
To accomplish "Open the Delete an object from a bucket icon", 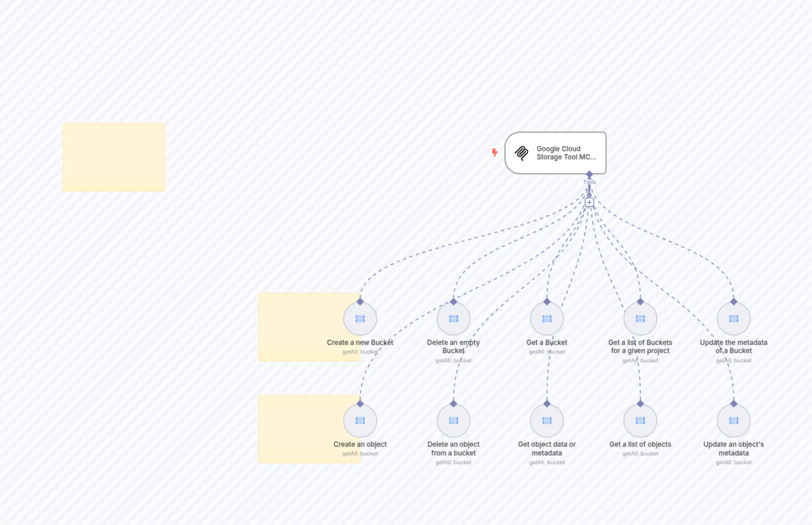I will pyautogui.click(x=453, y=420).
